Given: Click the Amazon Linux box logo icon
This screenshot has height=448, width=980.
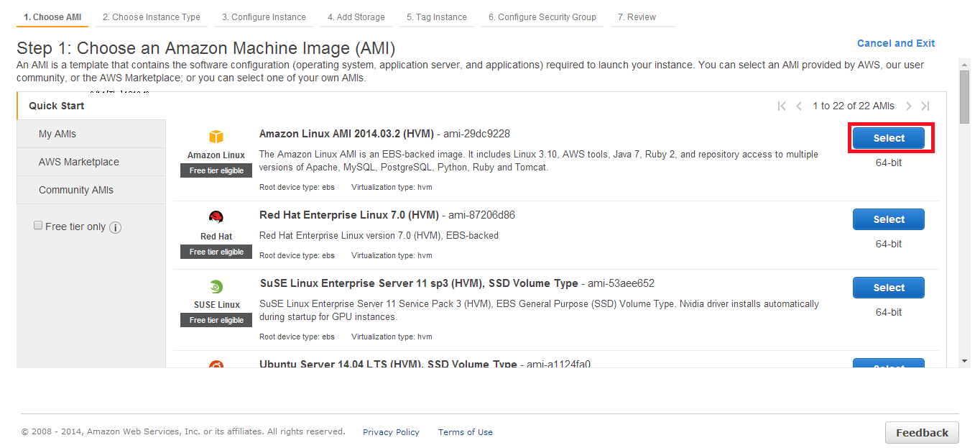Looking at the screenshot, I should [x=216, y=137].
